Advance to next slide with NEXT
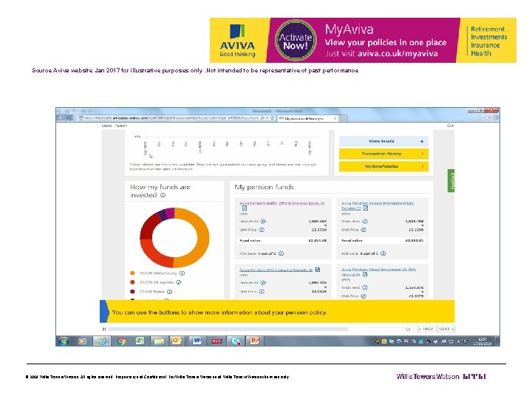This screenshot has width=532, height=399. click(446, 329)
